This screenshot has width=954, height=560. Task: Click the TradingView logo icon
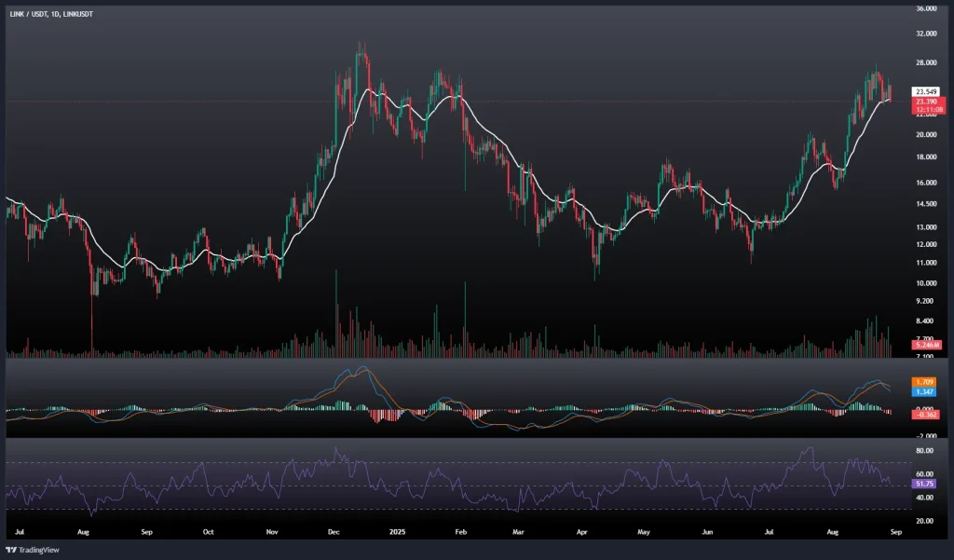(12, 548)
